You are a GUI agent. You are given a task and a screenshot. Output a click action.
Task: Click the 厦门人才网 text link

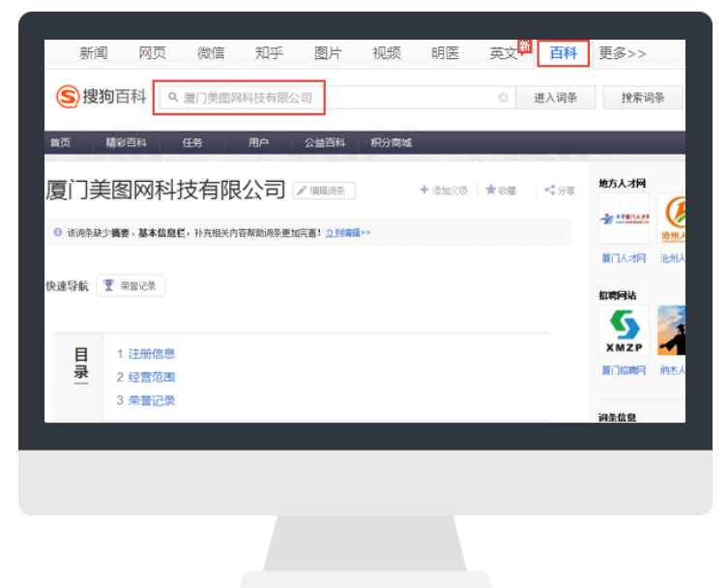pyautogui.click(x=624, y=258)
